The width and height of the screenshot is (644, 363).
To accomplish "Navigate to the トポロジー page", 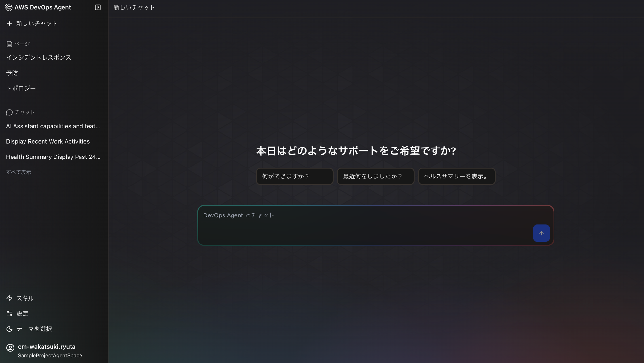I will pyautogui.click(x=21, y=88).
